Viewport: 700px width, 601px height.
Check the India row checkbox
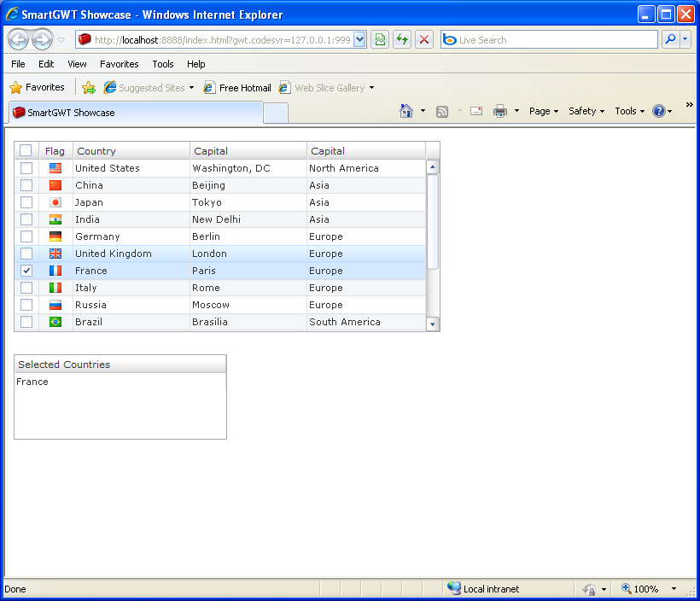point(26,219)
